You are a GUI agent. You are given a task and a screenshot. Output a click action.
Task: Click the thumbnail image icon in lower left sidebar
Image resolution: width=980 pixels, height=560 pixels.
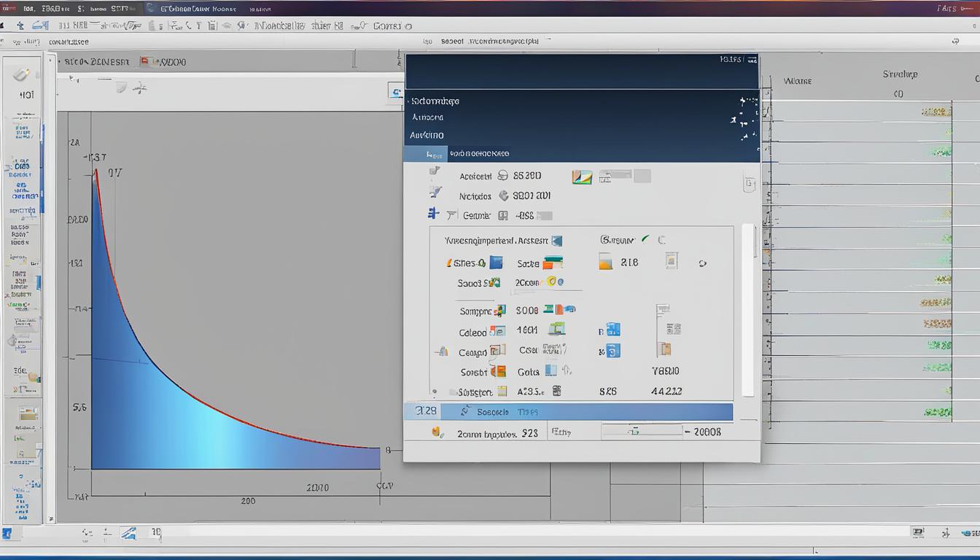(28, 414)
